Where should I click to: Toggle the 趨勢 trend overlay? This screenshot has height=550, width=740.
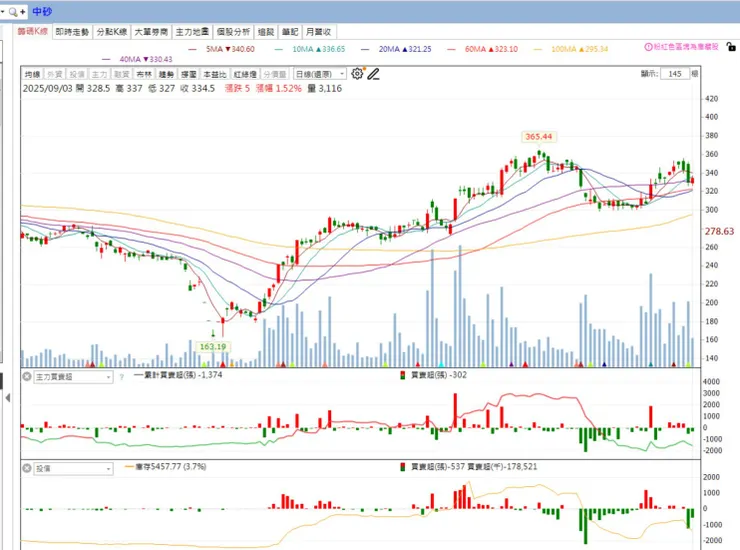166,74
